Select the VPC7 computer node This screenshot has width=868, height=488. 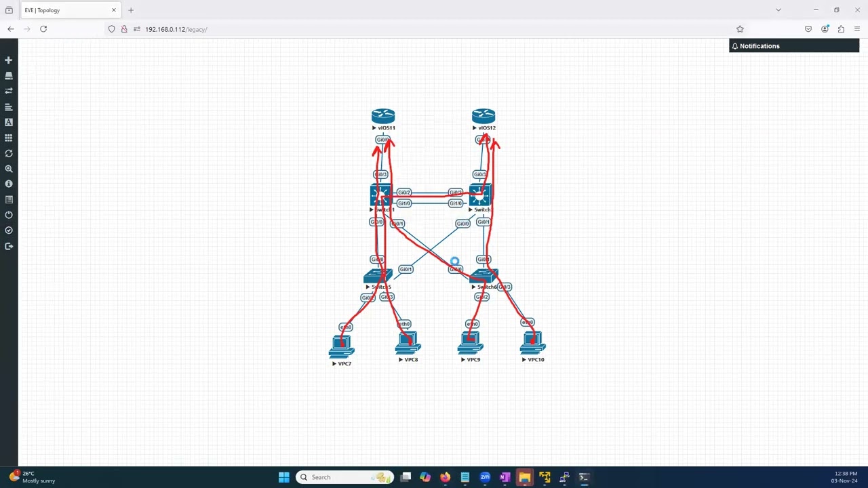click(341, 347)
